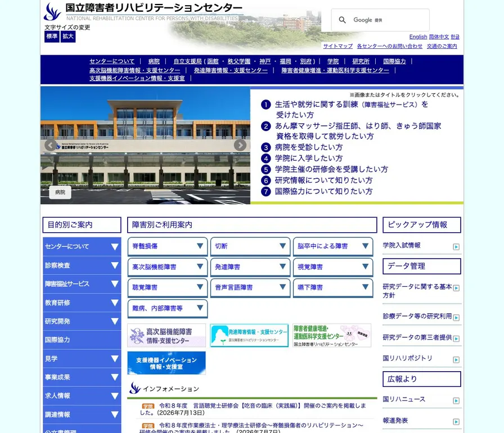Expand 教育研修 sidebar section
The width and height of the screenshot is (504, 433).
[x=82, y=303]
